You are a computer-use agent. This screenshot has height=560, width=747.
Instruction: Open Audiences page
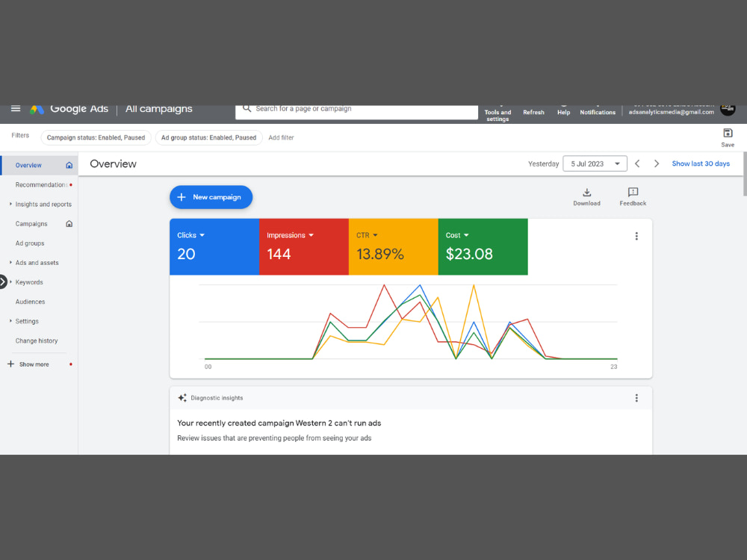click(x=30, y=302)
